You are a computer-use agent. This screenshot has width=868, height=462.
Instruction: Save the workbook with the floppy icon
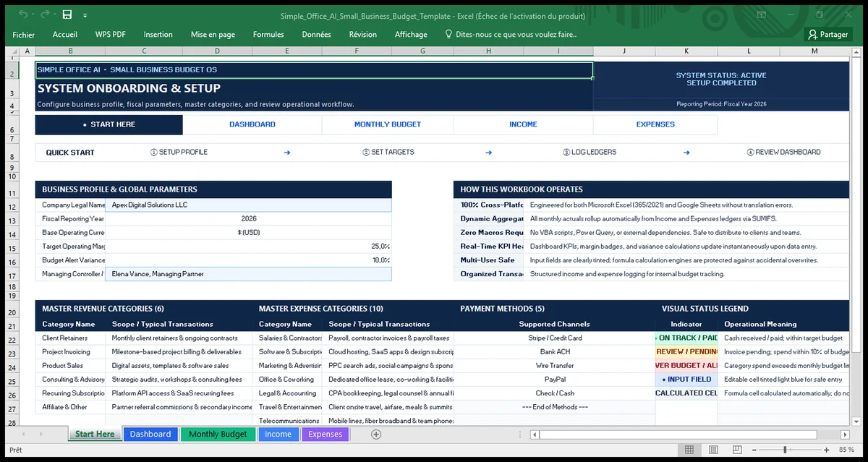click(x=67, y=14)
